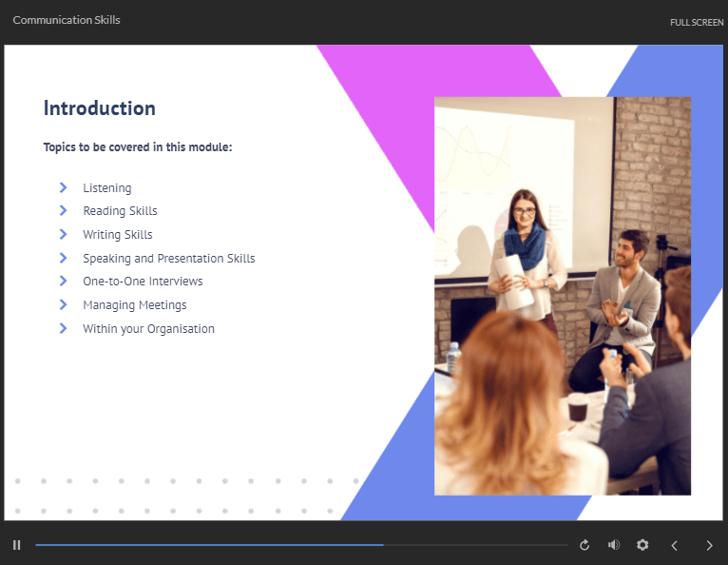Click the Communication Skills title
The height and width of the screenshot is (565, 728).
tap(67, 20)
